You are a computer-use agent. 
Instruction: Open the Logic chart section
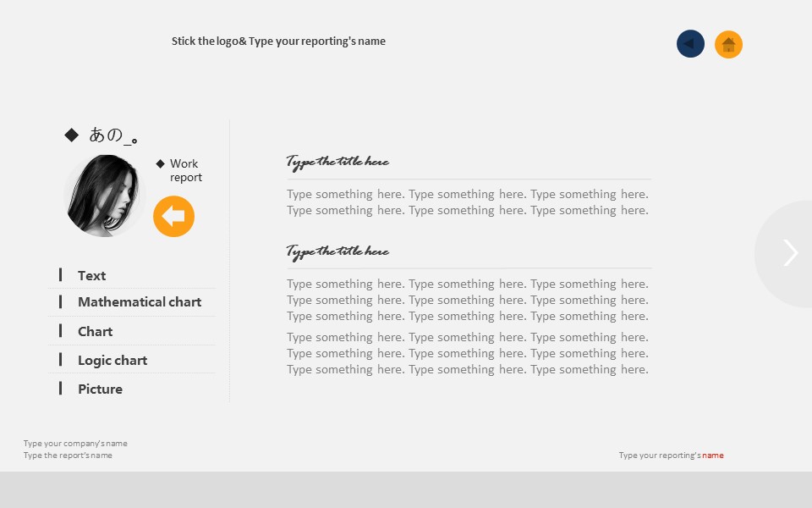coord(112,360)
